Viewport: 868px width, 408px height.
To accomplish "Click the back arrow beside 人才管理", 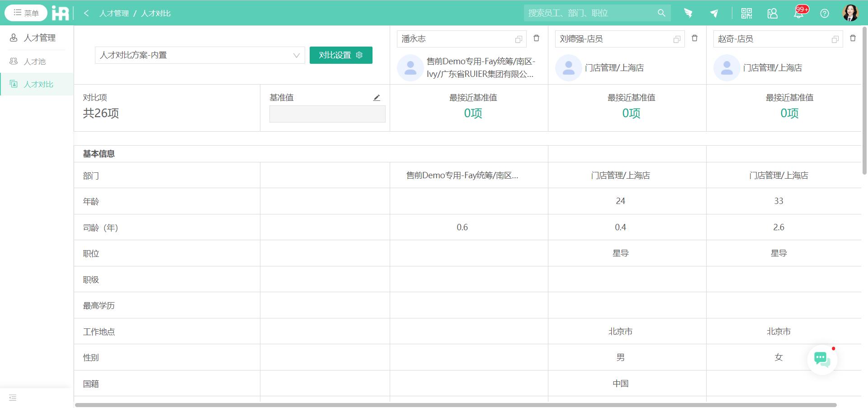I will [86, 13].
